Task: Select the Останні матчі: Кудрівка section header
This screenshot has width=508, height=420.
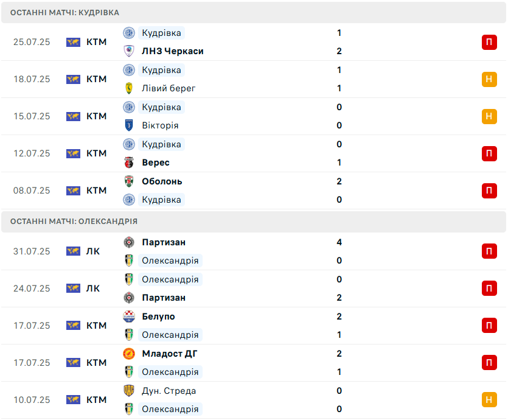Action: point(65,12)
